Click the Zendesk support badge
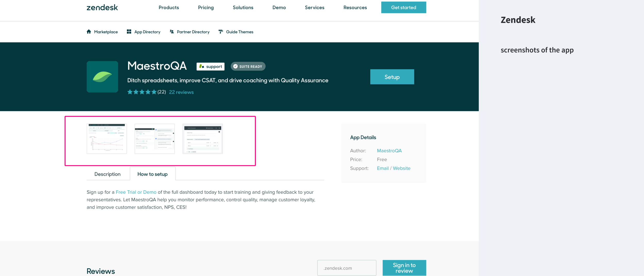This screenshot has width=644, height=276. click(210, 66)
